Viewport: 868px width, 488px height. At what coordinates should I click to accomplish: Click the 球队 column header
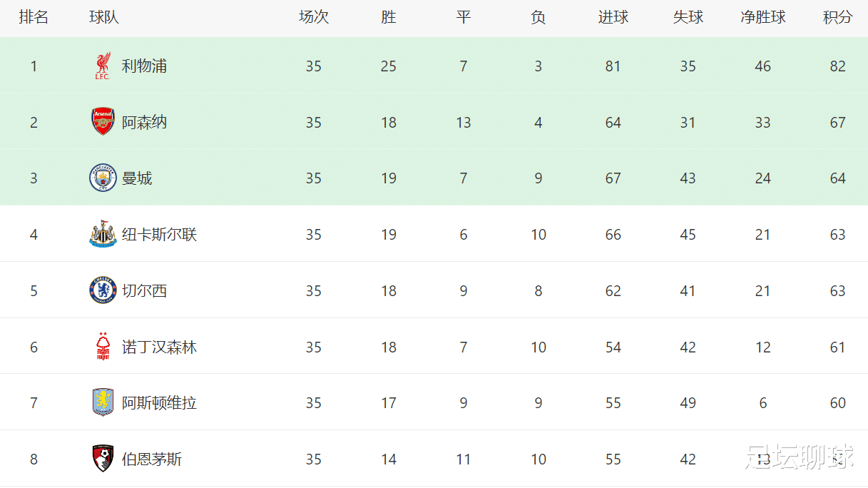click(x=104, y=18)
